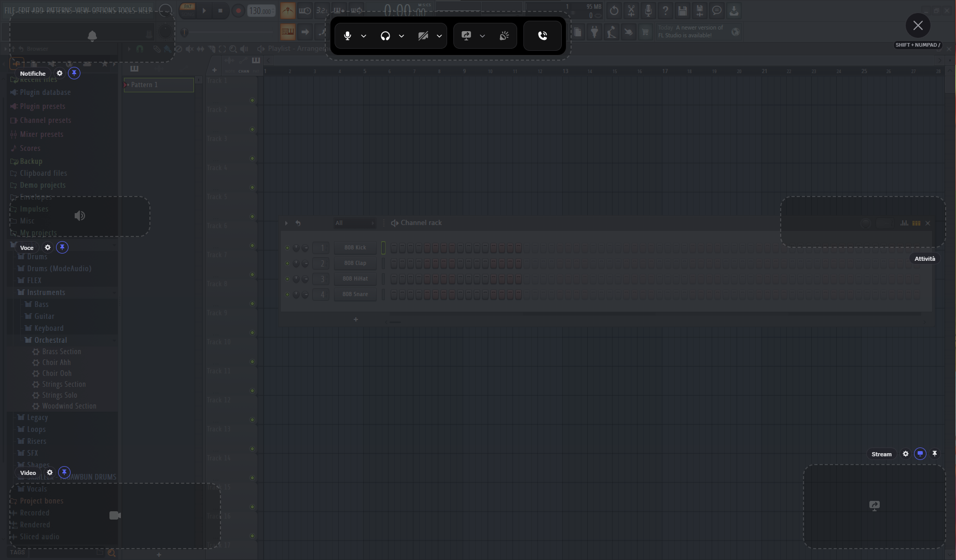Deafen audio with the headphones icon
Viewport: 956px width, 560px height.
coord(385,36)
